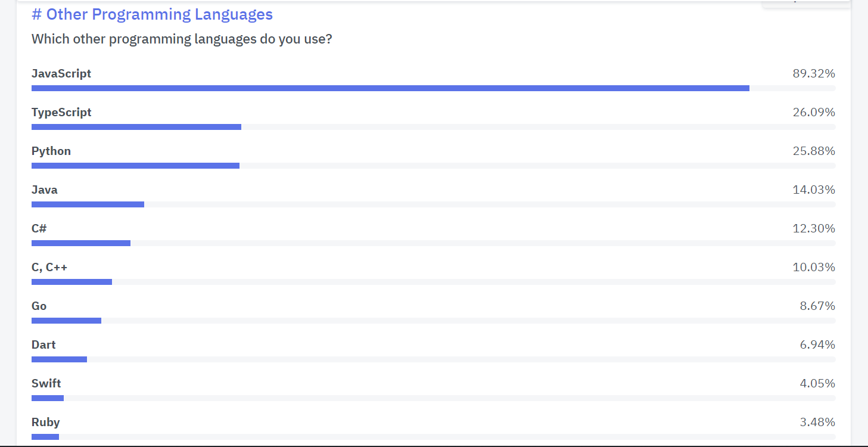Select the Ruby label

coord(46,422)
